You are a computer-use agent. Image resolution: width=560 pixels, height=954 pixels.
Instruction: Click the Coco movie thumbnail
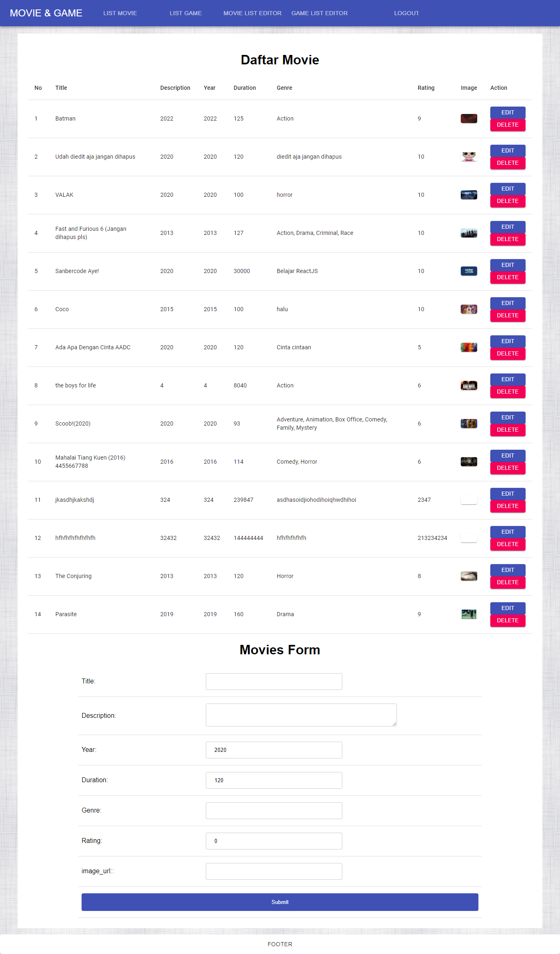pos(469,309)
